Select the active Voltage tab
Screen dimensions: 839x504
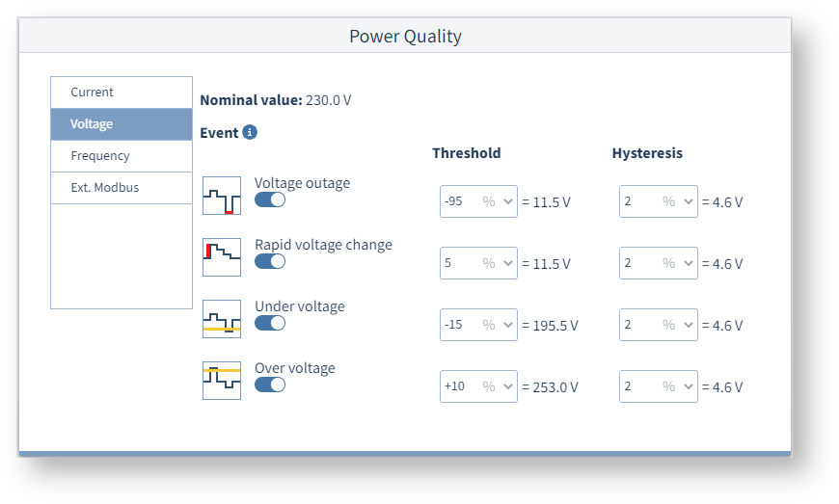tap(122, 124)
